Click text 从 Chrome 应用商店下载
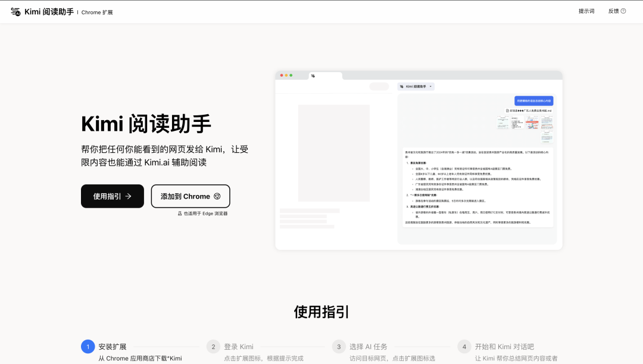643x364 pixels. [132, 358]
